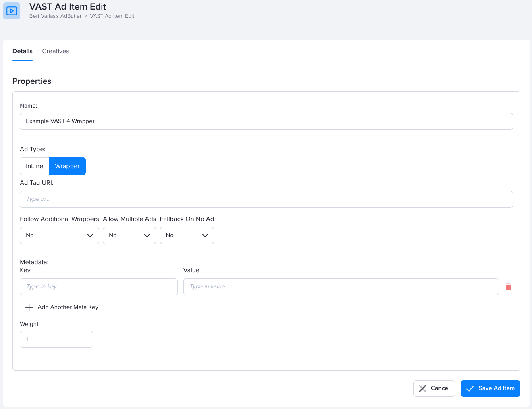The width and height of the screenshot is (532, 409).
Task: Click the checkmark icon on Save Ad Item
Action: tap(470, 388)
